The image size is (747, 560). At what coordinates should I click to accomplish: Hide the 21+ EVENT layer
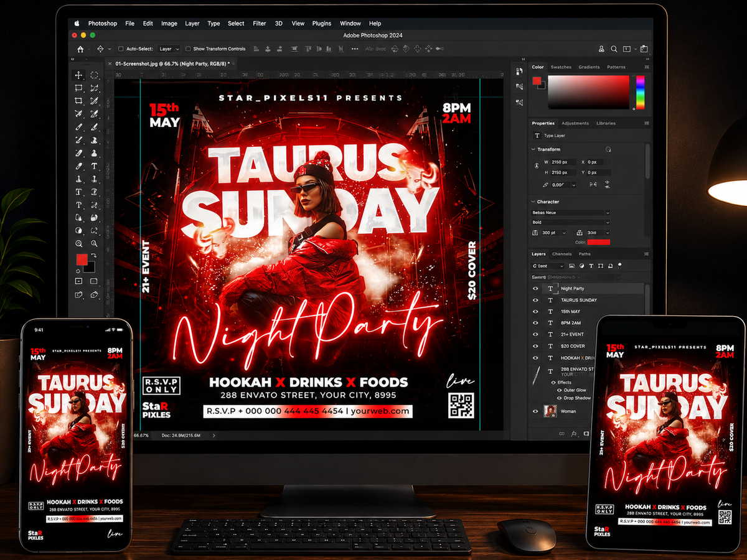(x=535, y=335)
